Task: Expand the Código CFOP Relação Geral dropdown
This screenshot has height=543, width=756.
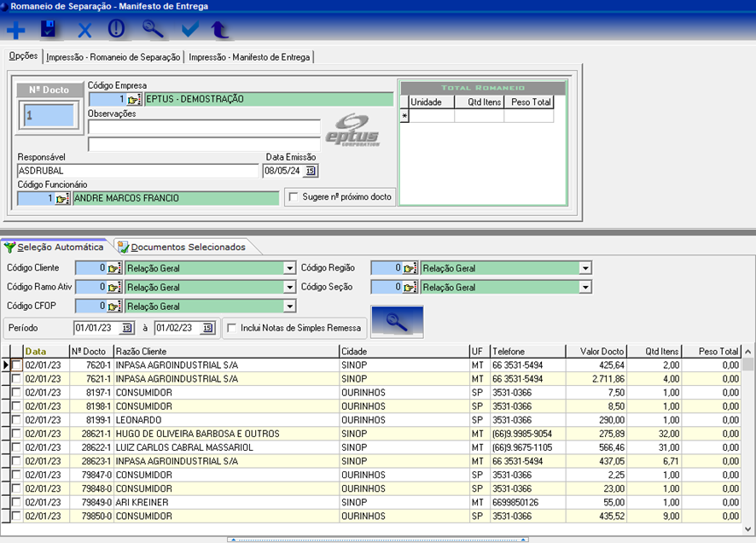Action: (x=290, y=307)
